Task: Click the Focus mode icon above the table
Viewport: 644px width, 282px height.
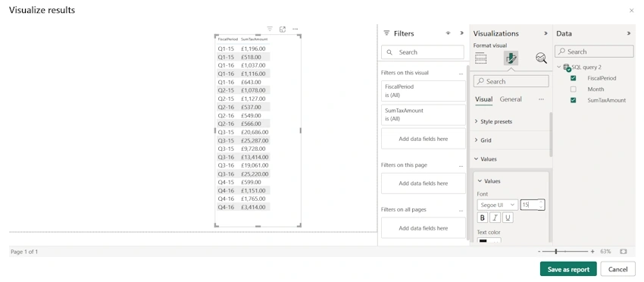Action: pos(283,30)
